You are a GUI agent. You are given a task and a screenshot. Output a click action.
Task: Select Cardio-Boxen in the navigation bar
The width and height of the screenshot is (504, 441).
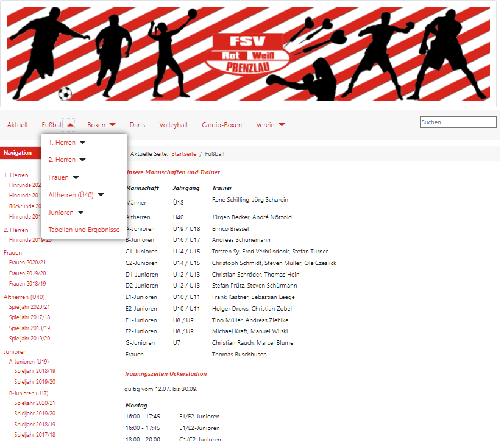(222, 125)
